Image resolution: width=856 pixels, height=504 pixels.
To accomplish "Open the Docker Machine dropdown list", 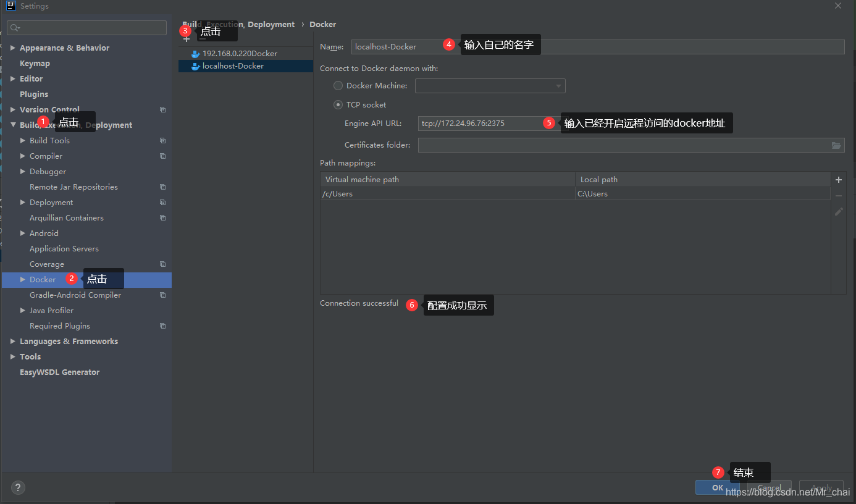I will (490, 86).
